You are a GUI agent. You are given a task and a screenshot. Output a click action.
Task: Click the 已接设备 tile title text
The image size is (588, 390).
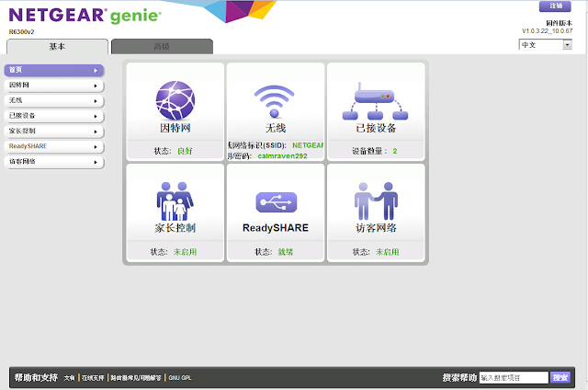(376, 129)
